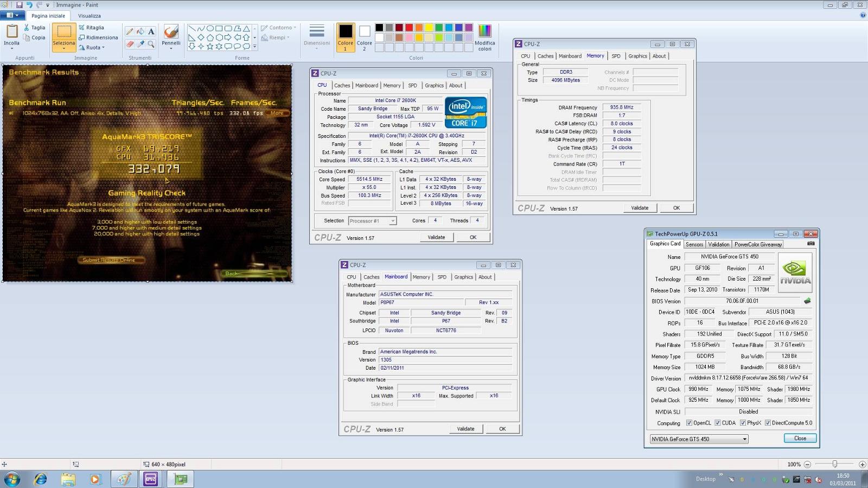Choose the oval shape in Forme gallery

[210, 28]
